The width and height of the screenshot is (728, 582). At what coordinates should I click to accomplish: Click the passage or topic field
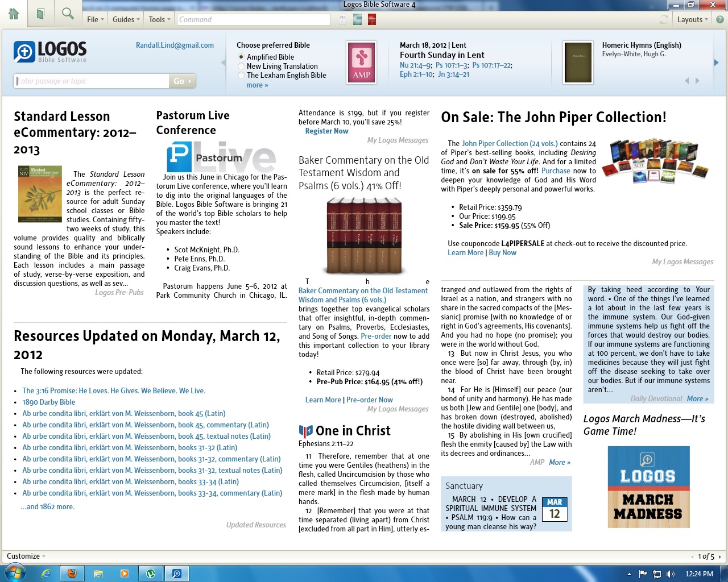92,81
